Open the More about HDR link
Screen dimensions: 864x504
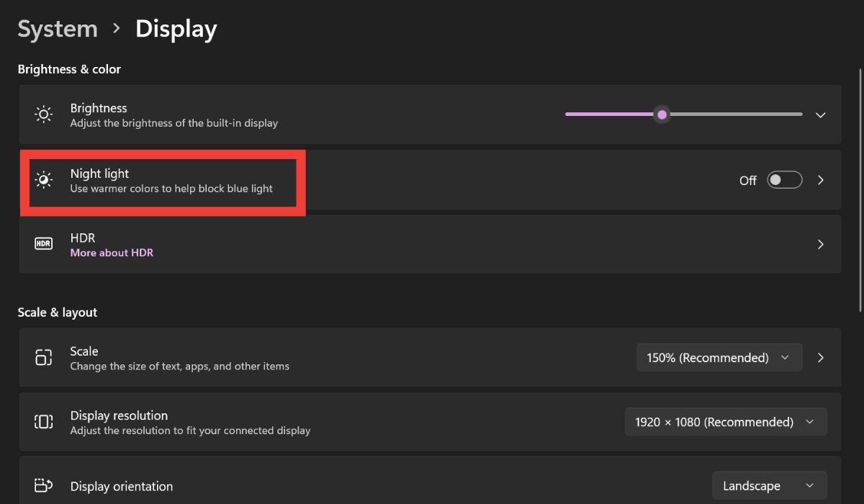pos(112,252)
